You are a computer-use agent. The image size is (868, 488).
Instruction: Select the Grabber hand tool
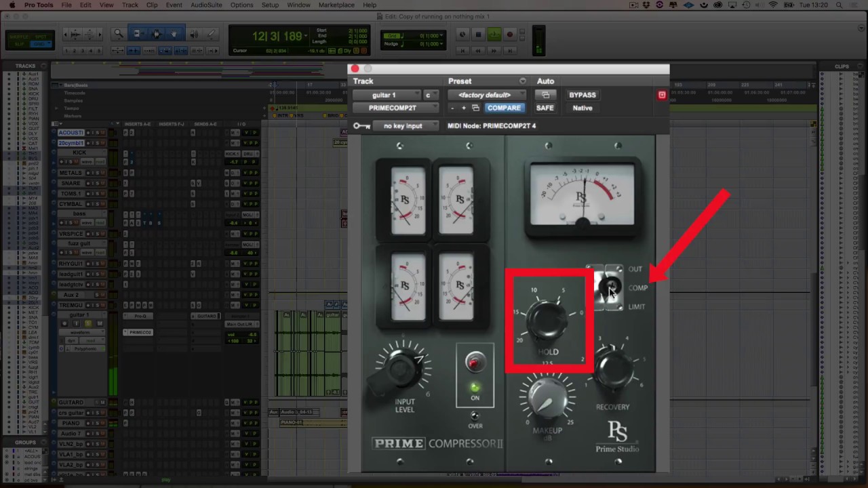point(174,34)
